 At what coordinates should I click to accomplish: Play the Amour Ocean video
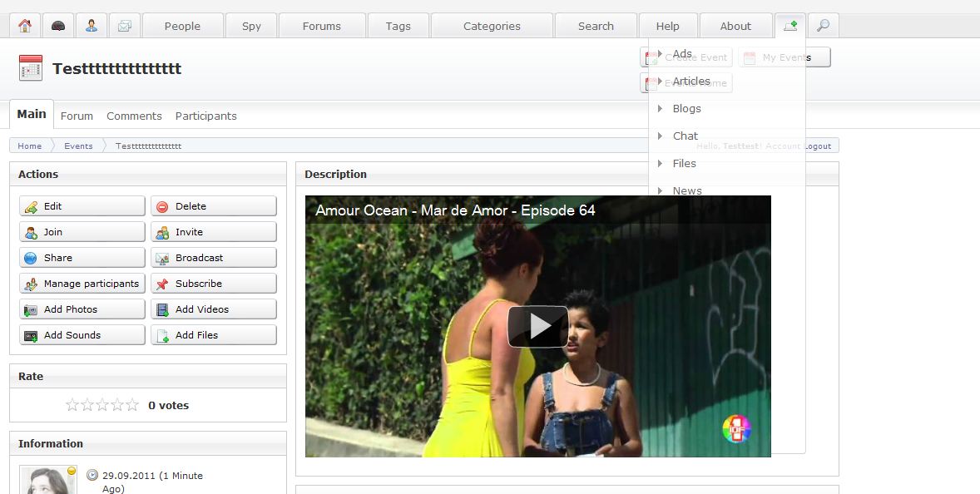click(537, 326)
